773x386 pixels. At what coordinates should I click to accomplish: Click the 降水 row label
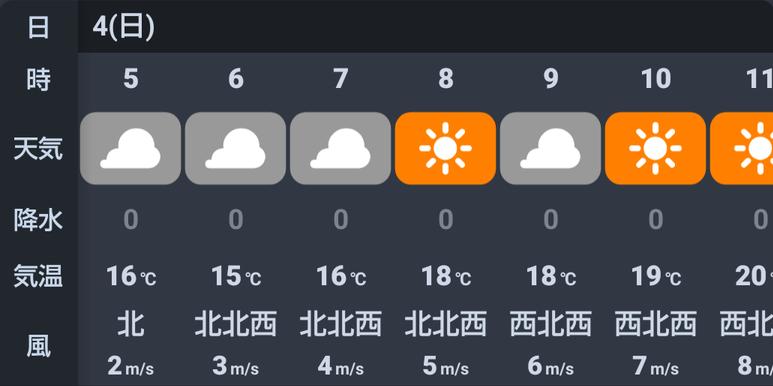38,220
